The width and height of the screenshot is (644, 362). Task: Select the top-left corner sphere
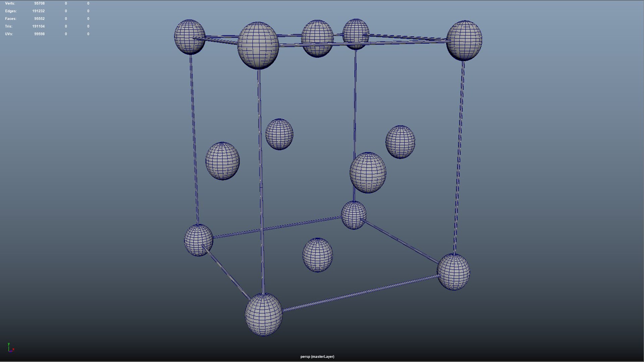pos(190,37)
